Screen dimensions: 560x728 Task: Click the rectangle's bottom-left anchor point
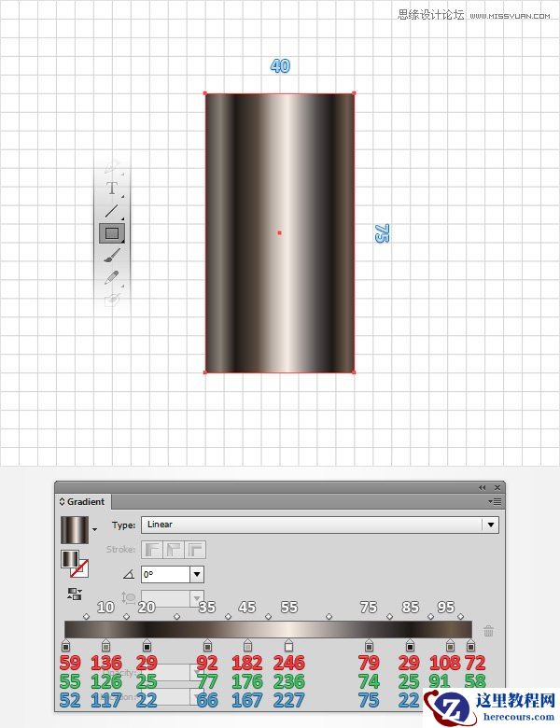[x=205, y=371]
